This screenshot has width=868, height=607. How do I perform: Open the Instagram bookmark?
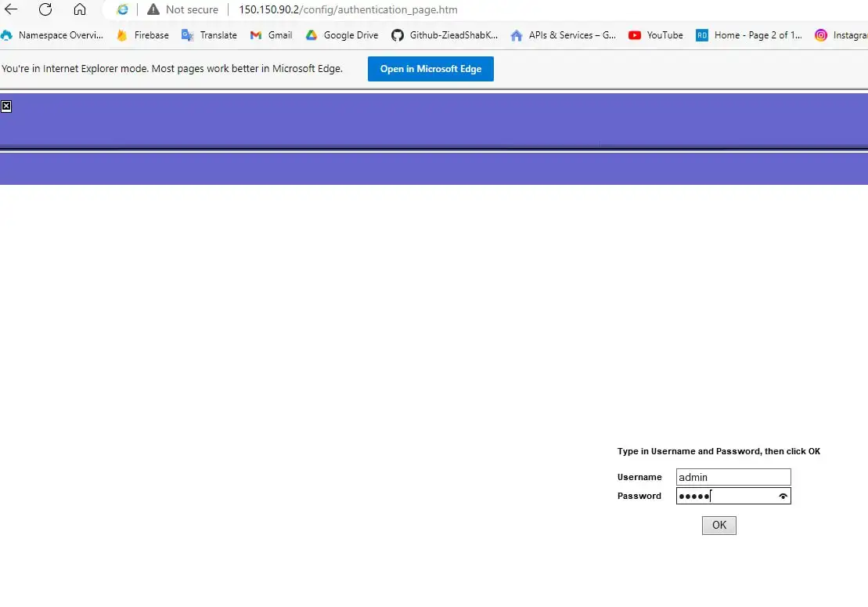(x=841, y=35)
